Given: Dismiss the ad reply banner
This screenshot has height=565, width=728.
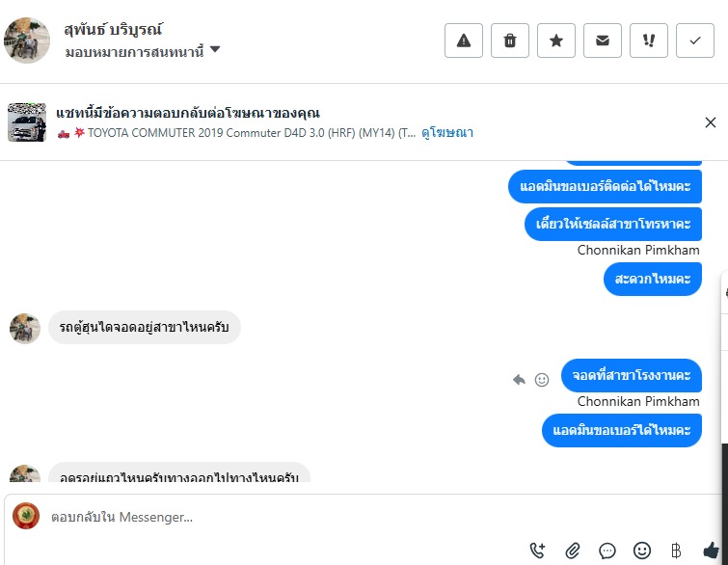Looking at the screenshot, I should coord(711,122).
